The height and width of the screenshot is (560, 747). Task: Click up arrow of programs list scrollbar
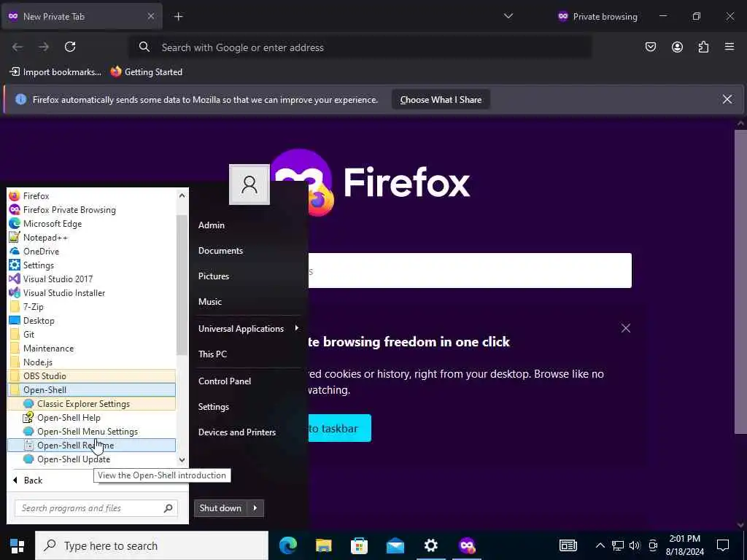point(182,195)
